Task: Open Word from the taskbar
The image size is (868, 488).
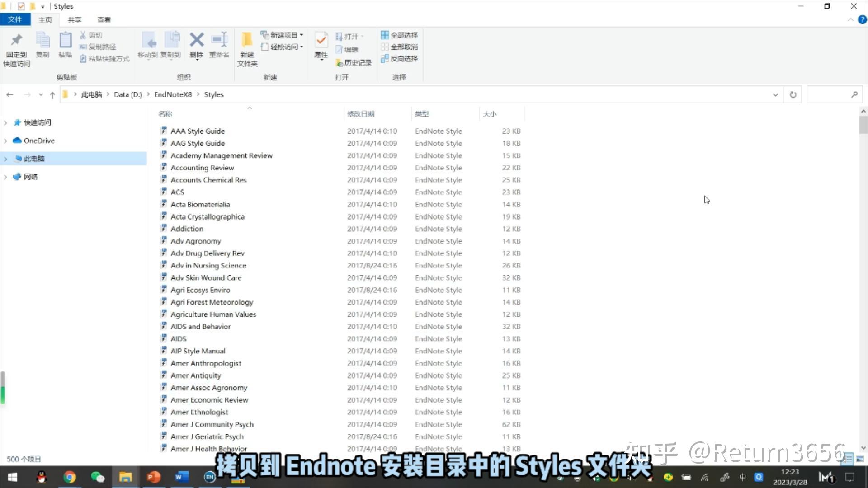Action: 182,477
